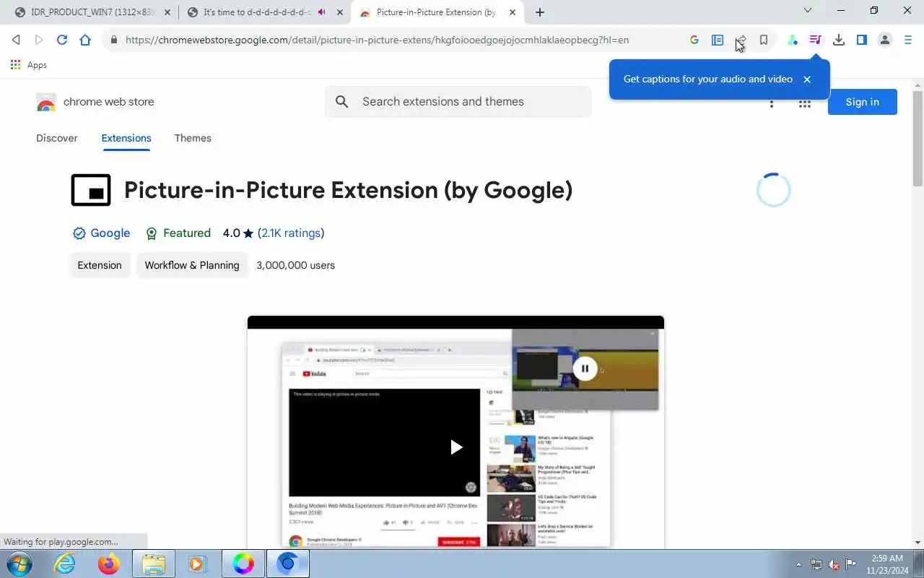This screenshot has height=578, width=924.
Task: Click the Picture-in-Picture extension icon
Action: [91, 190]
